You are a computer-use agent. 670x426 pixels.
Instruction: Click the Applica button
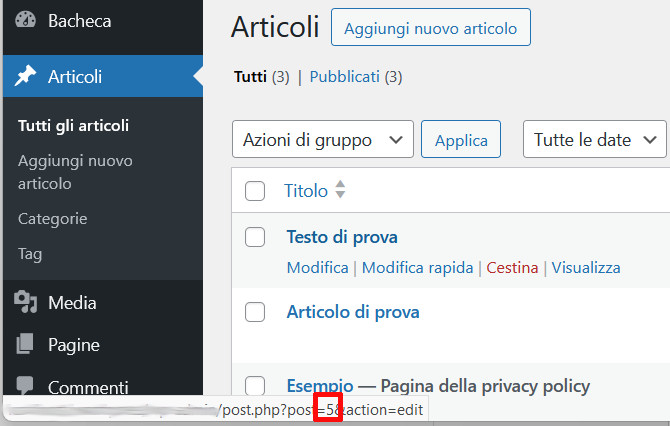point(461,139)
